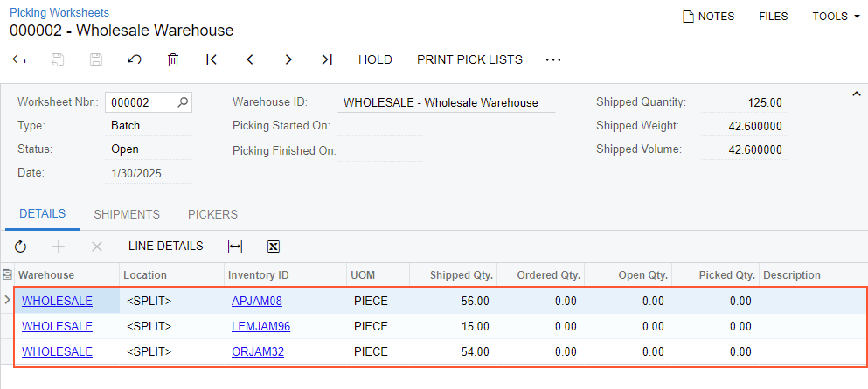This screenshot has width=868, height=389.
Task: Export grid to Excel icon
Action: 273,247
